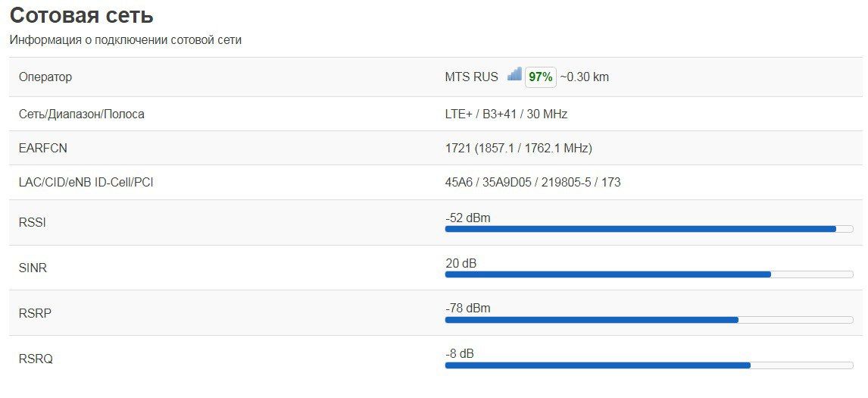Screen dimensions: 868x398
Task: Click the SINR progress bar
Action: [648, 274]
